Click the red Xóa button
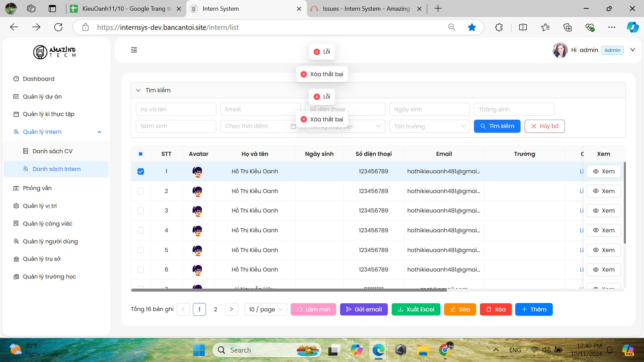Viewport: 644px width, 362px height. point(495,309)
